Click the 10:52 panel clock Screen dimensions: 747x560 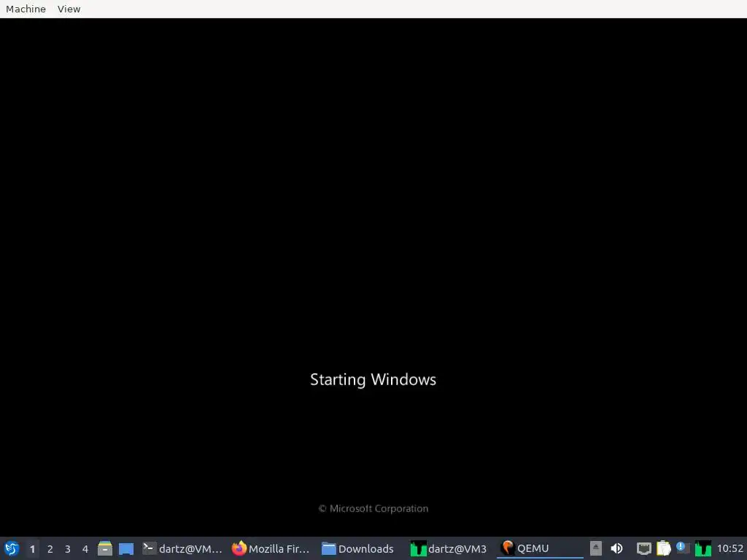729,548
